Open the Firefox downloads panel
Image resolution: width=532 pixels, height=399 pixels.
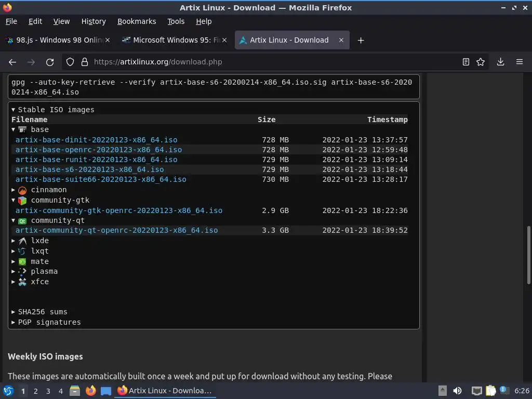[500, 62]
